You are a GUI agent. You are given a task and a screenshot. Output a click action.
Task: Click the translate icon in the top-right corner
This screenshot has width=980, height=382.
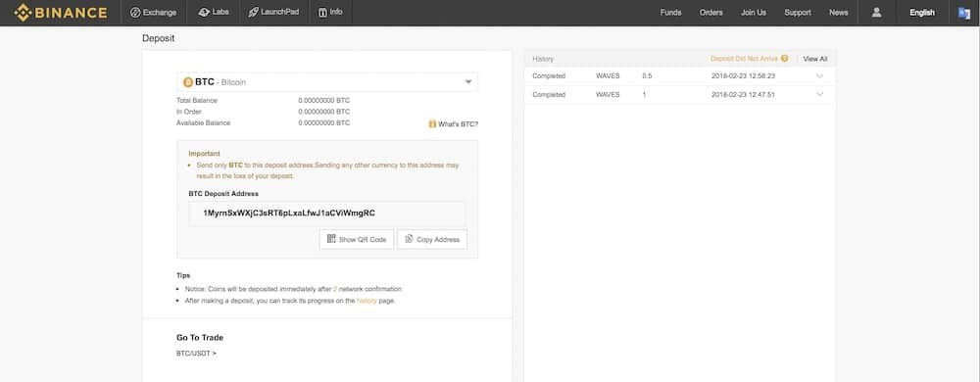tap(963, 13)
